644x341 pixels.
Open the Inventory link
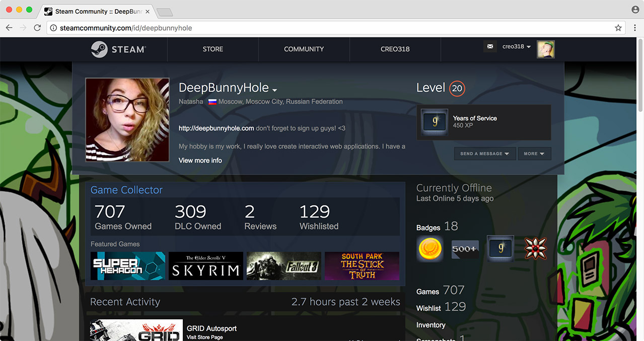coord(431,325)
